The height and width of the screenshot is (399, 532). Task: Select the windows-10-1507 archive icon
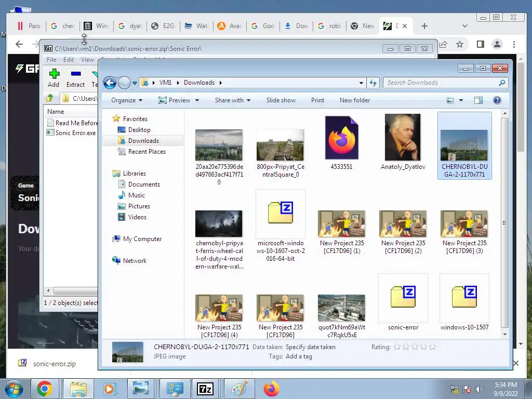(x=464, y=297)
